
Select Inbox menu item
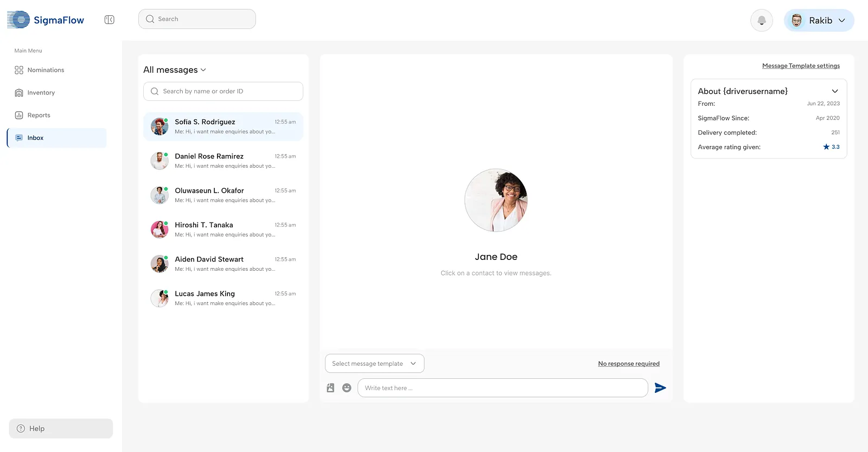pyautogui.click(x=56, y=138)
